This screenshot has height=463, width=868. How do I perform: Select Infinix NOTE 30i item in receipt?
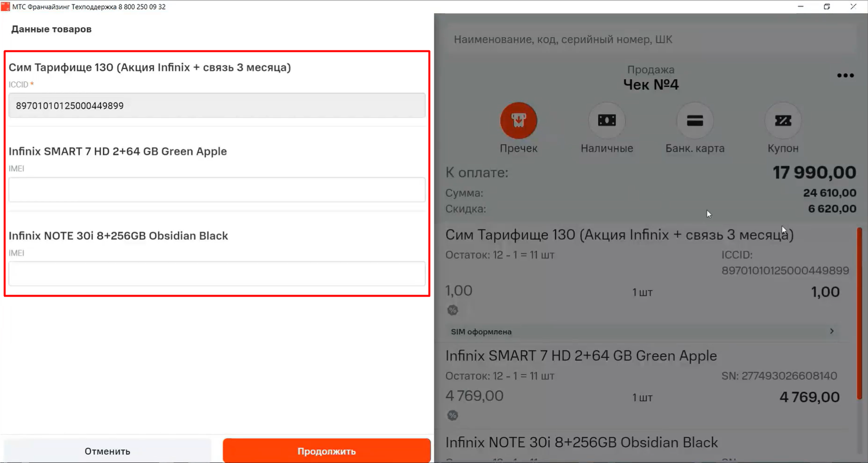tap(581, 442)
